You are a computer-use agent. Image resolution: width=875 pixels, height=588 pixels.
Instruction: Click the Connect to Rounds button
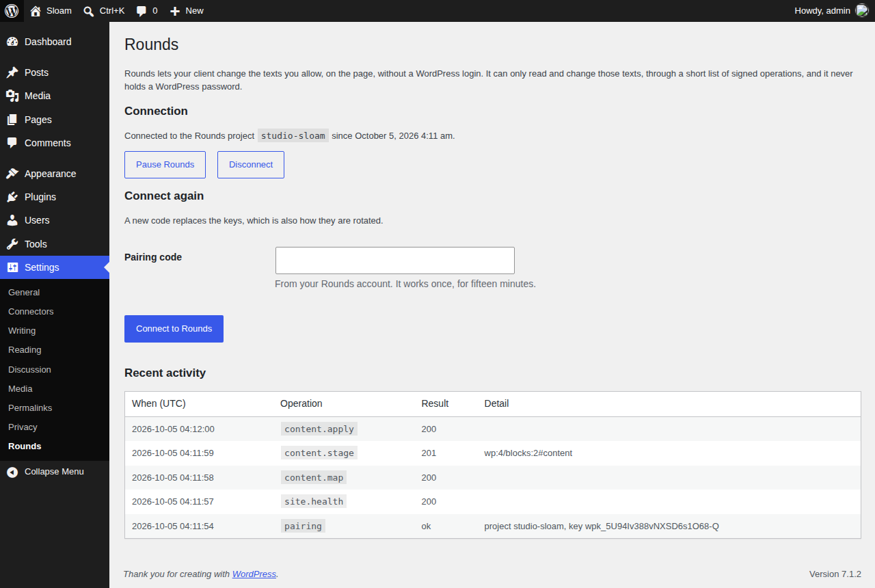point(174,329)
